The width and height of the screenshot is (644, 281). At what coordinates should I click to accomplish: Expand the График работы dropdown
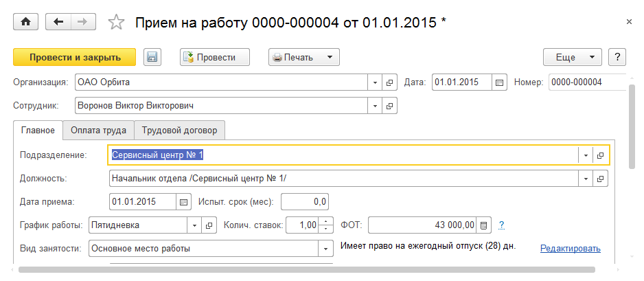(194, 225)
